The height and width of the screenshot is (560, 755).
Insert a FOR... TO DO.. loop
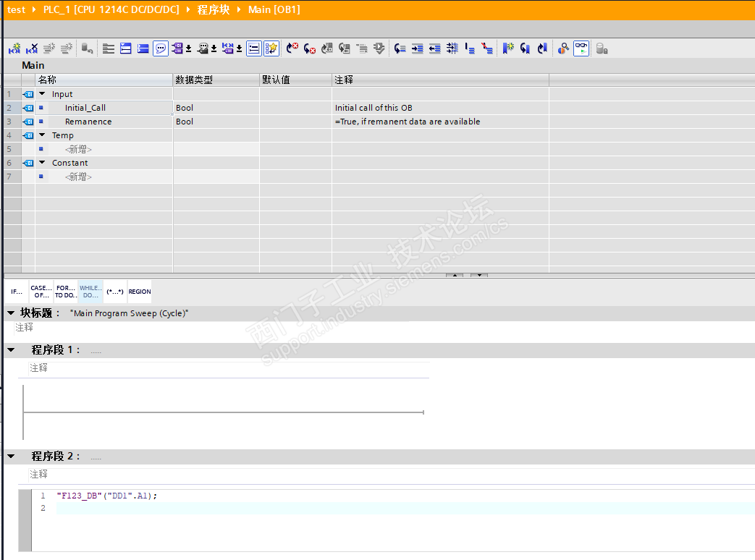pyautogui.click(x=66, y=292)
